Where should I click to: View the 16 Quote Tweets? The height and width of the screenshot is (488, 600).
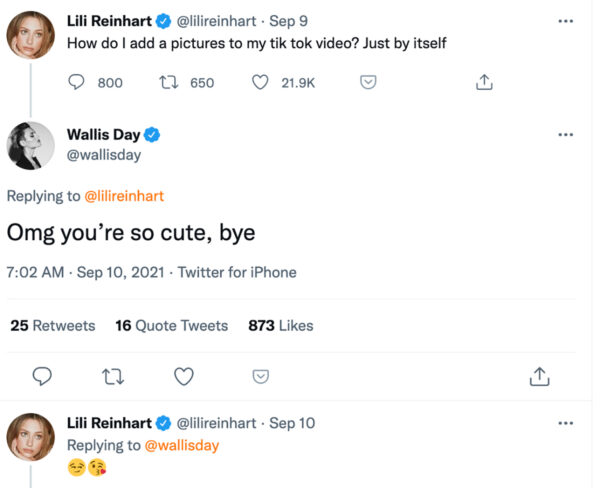[171, 325]
